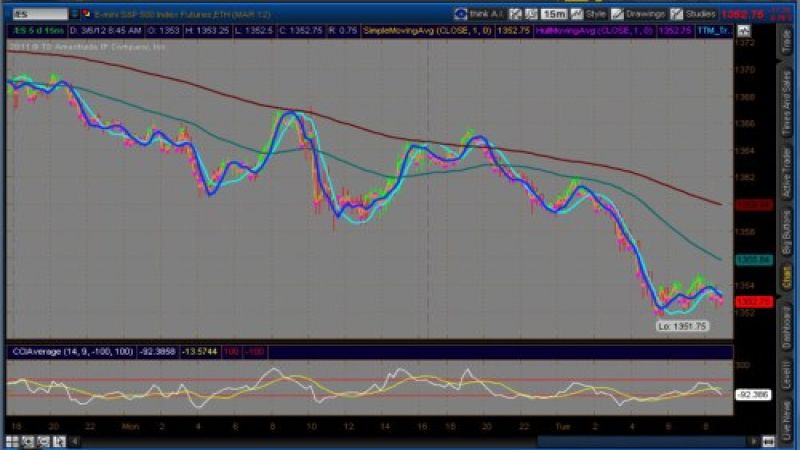This screenshot has height=450, width=800.
Task: Click the HullMovingAvg study label
Action: coord(594,31)
